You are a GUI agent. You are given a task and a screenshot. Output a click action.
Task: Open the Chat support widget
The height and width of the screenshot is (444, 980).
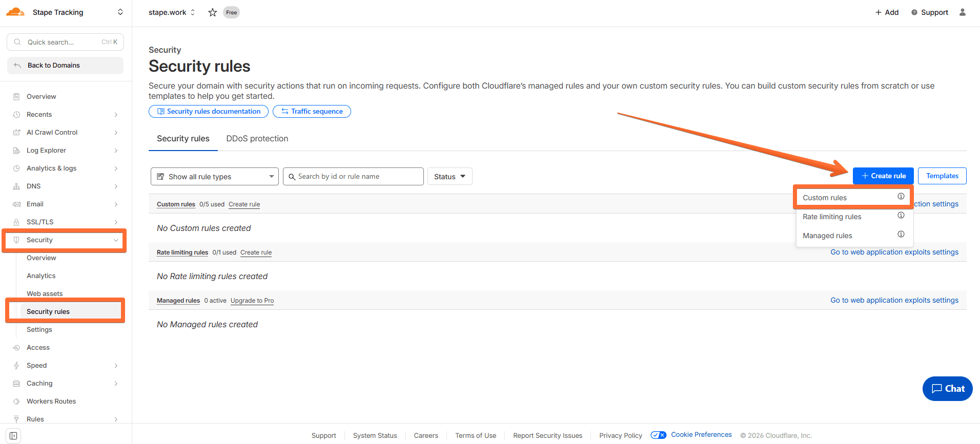pyautogui.click(x=947, y=389)
